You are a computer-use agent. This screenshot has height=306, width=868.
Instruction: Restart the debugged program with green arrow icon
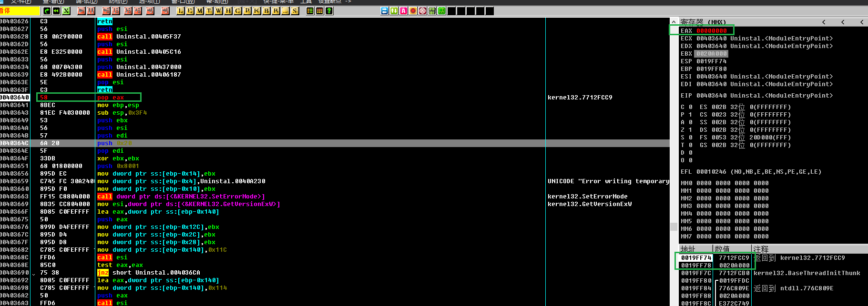(x=47, y=11)
